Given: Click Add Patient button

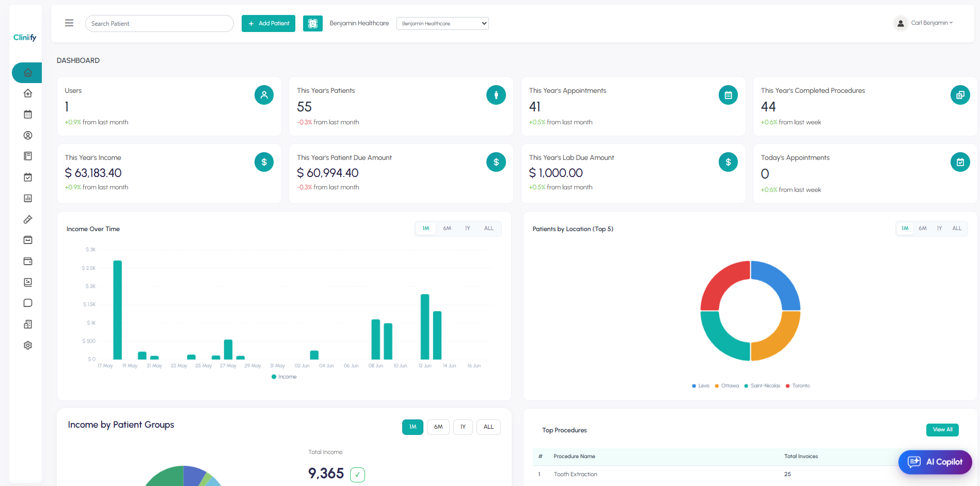Looking at the screenshot, I should 268,23.
